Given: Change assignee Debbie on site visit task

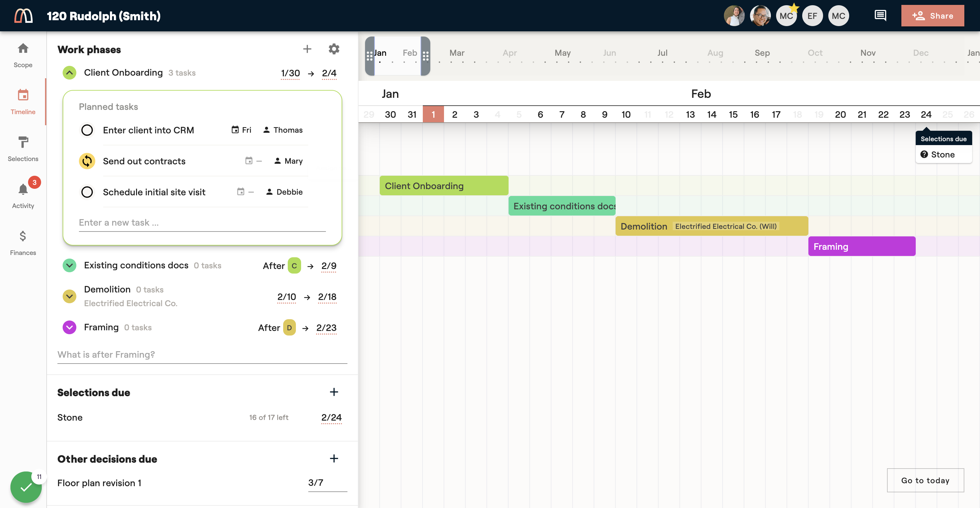Looking at the screenshot, I should [284, 192].
